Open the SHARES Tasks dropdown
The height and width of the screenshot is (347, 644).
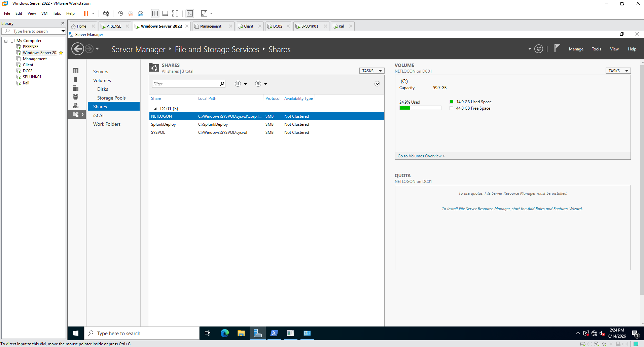point(372,71)
